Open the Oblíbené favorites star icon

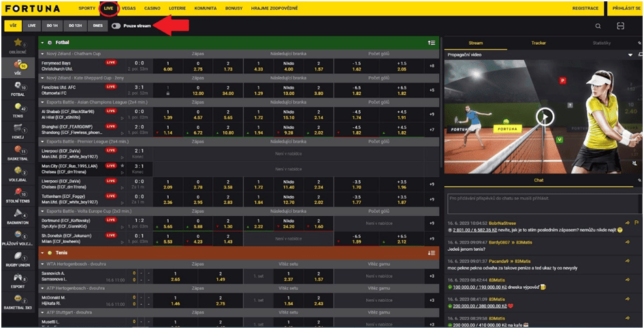pyautogui.click(x=18, y=42)
